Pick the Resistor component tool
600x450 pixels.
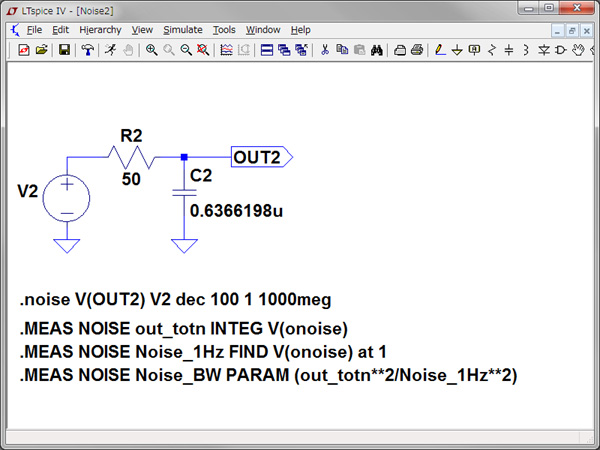[491, 50]
